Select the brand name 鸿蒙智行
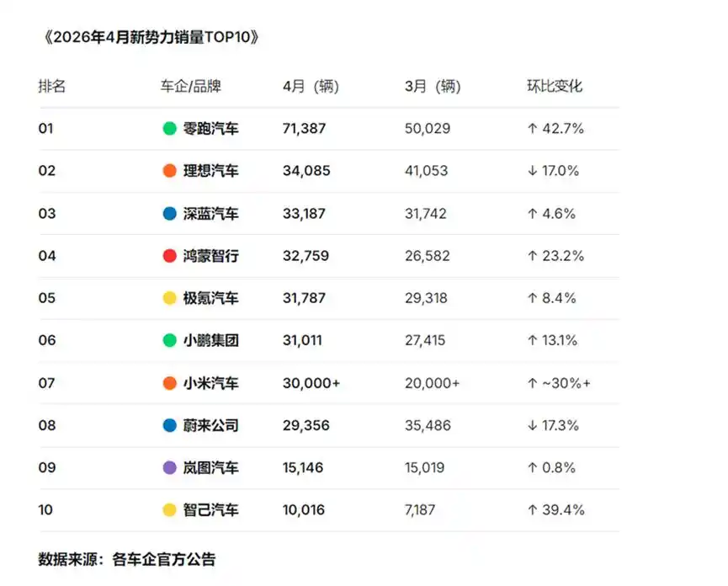The height and width of the screenshot is (586, 728). click(210, 255)
